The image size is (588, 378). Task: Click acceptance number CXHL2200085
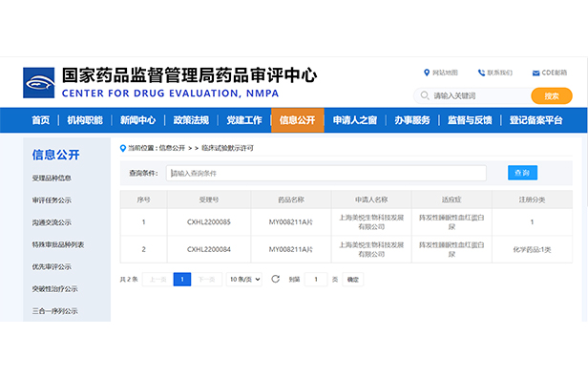click(209, 222)
